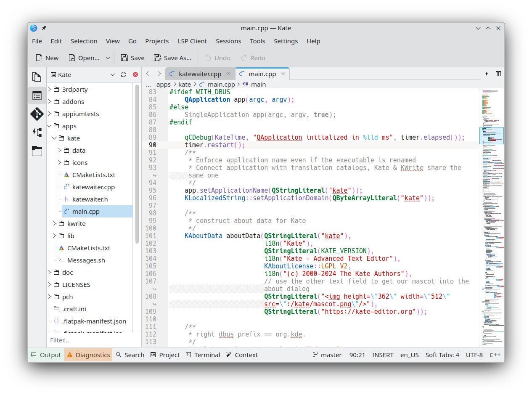Viewport: 532px width, 395px height.
Task: Click the New document toolbar icon
Action: tap(47, 58)
